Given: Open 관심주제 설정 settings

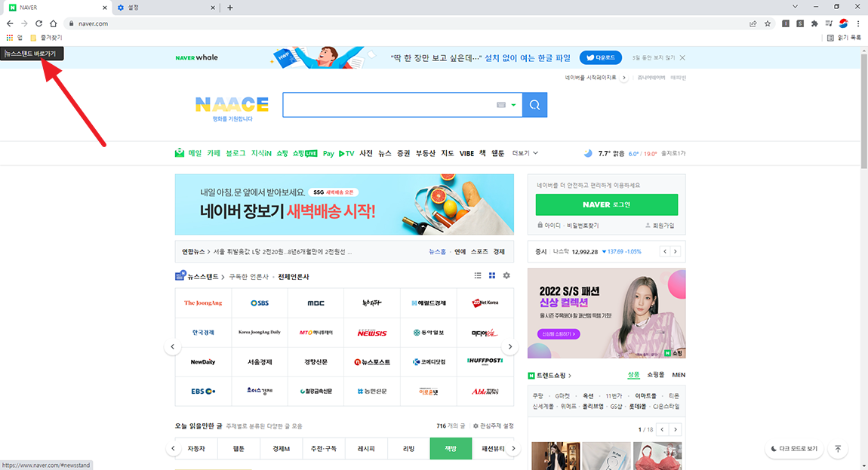Looking at the screenshot, I should pos(493,425).
